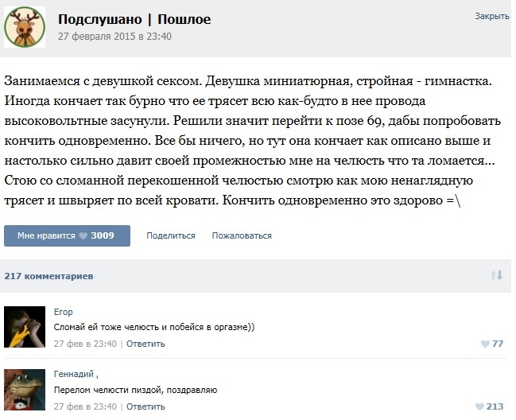Click the 3009 likes counter

(103, 235)
